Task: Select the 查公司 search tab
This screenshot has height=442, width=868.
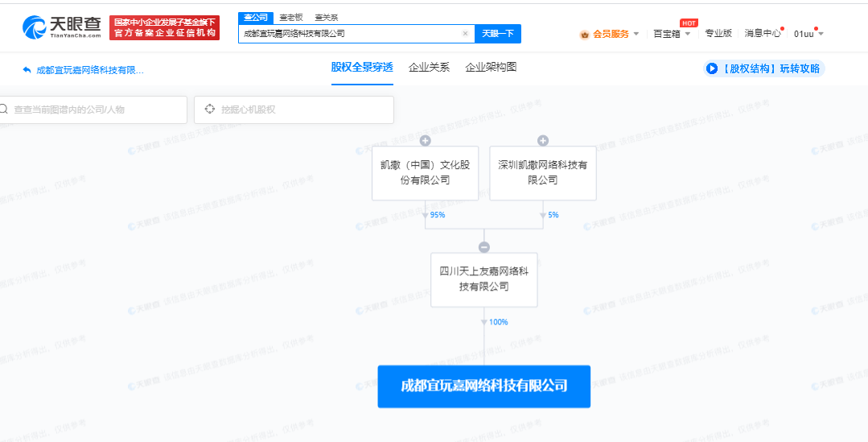Action: click(256, 18)
